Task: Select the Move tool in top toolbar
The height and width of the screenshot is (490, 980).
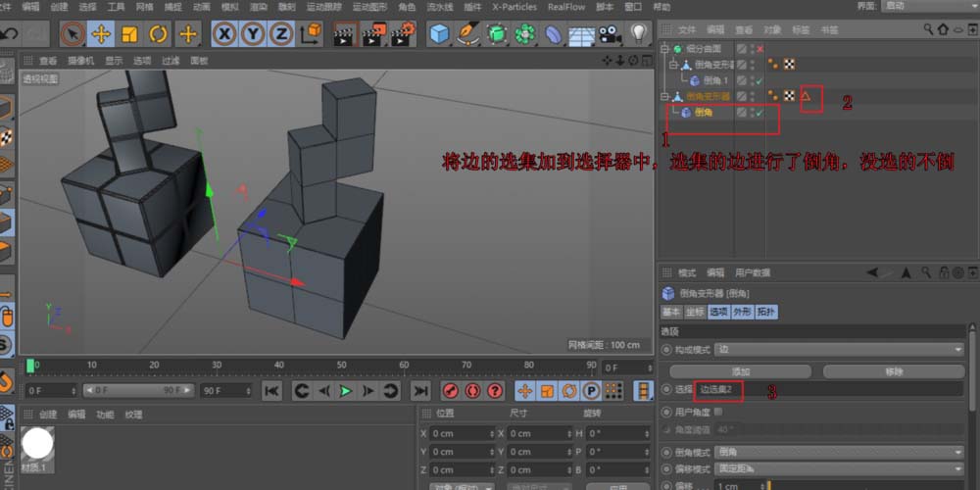Action: pos(101,34)
